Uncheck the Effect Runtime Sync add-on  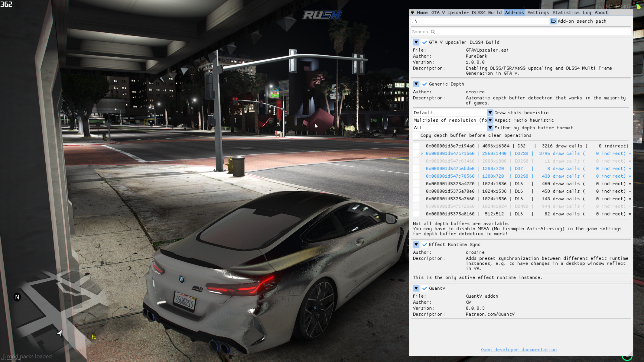(x=425, y=244)
